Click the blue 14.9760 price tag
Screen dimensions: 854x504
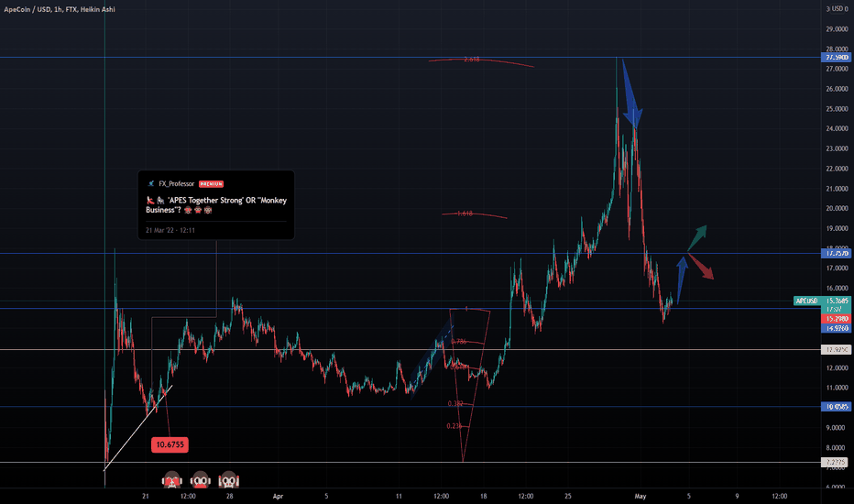coord(836,328)
